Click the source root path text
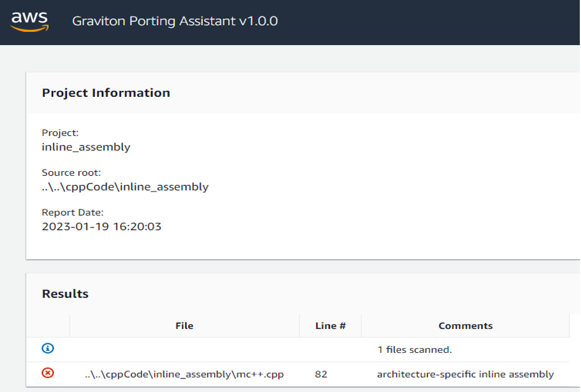Image resolution: width=581 pixels, height=392 pixels. tap(125, 186)
